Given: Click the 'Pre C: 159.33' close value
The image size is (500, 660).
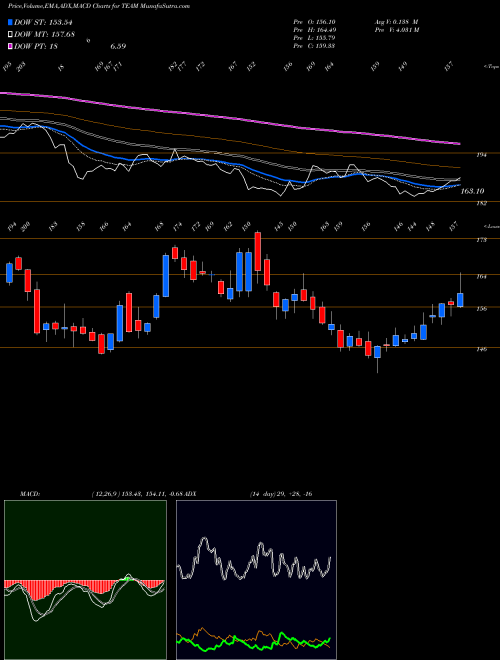Looking at the screenshot, I should [314, 46].
